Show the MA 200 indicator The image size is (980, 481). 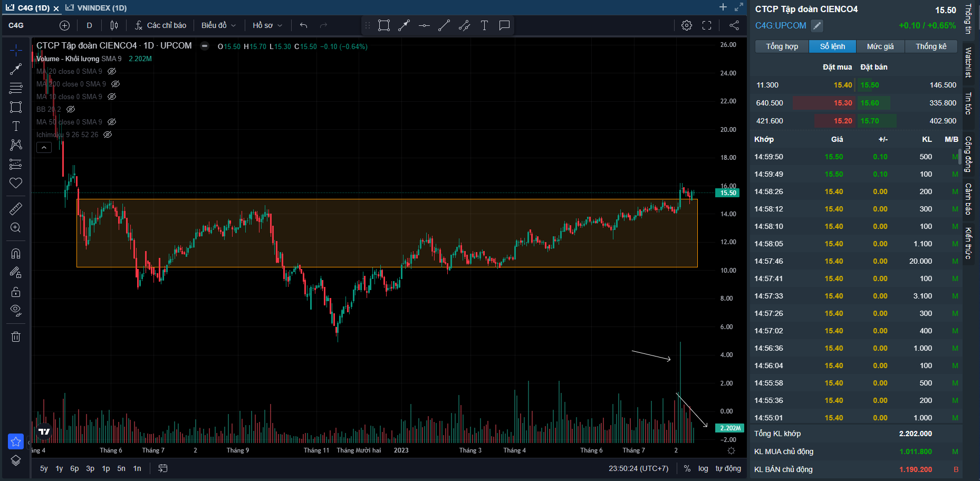(116, 84)
